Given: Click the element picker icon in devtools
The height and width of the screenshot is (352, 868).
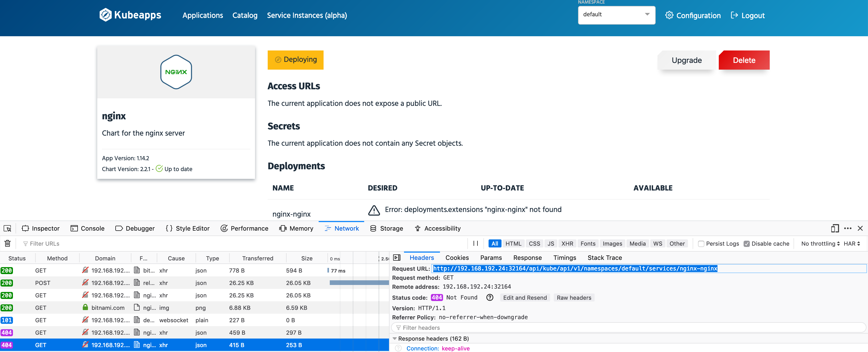Looking at the screenshot, I should (8, 228).
